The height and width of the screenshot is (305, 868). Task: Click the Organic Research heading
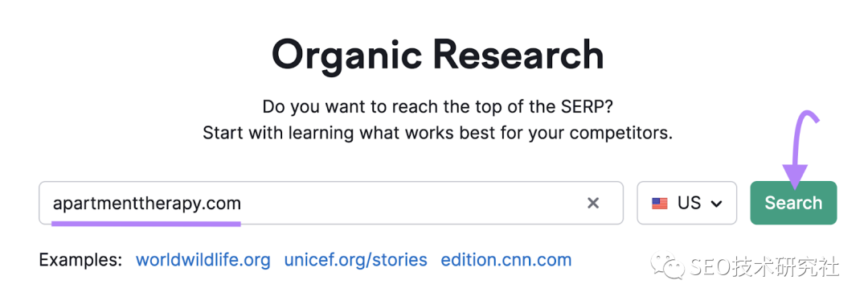click(437, 55)
